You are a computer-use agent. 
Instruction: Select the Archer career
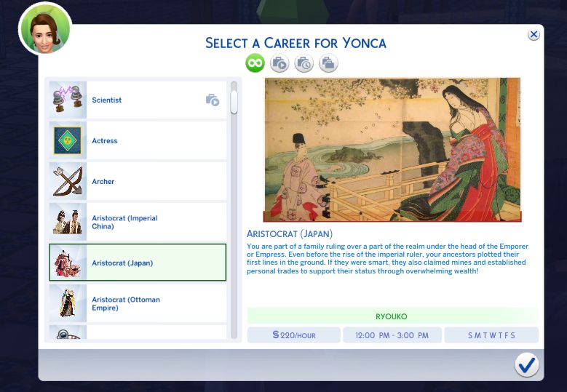pos(138,181)
